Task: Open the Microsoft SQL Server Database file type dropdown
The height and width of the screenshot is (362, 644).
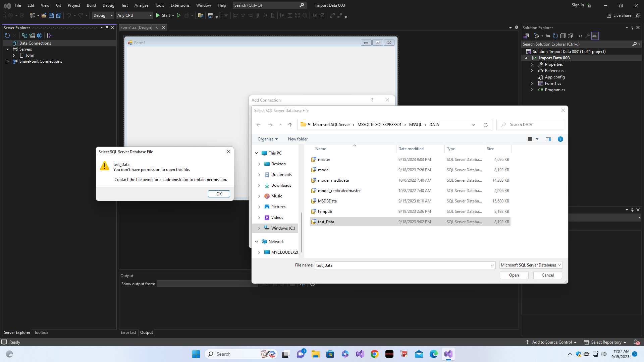Action: (531, 265)
